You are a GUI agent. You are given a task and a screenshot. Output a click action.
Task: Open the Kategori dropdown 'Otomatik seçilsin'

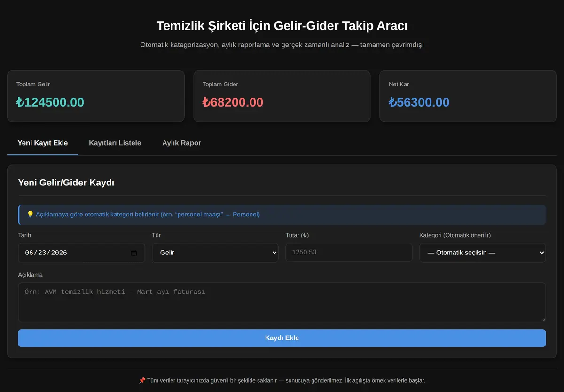(483, 253)
